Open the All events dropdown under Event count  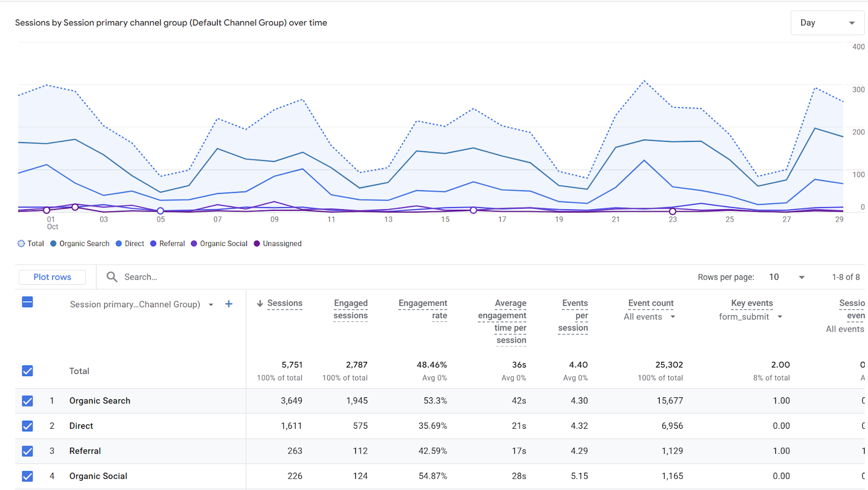click(x=649, y=317)
